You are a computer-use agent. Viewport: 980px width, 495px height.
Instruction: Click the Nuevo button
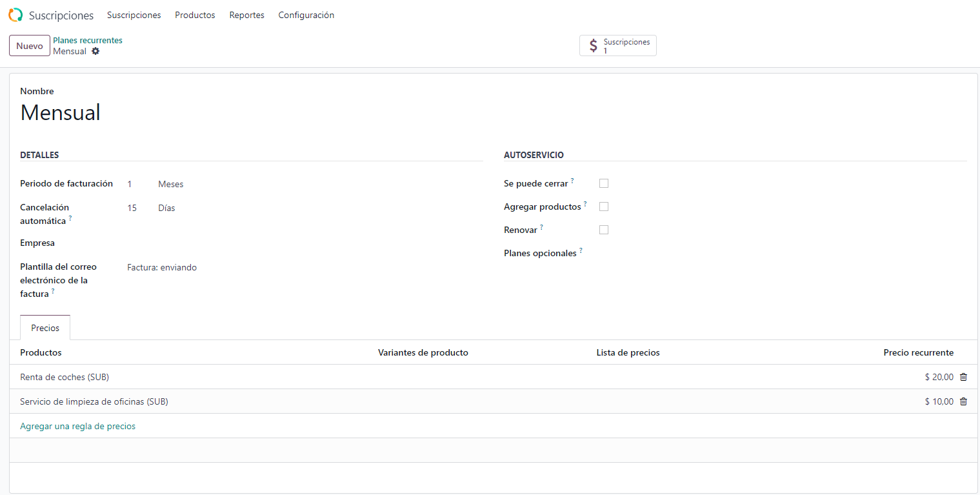(30, 46)
